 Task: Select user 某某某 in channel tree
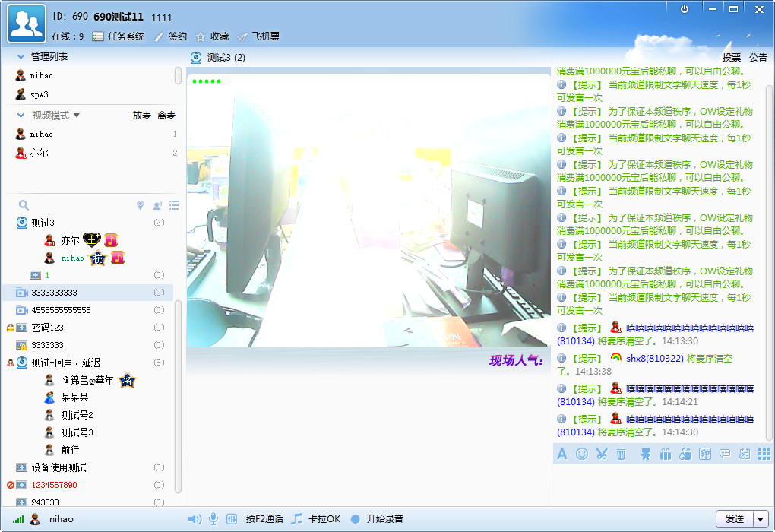tap(74, 397)
